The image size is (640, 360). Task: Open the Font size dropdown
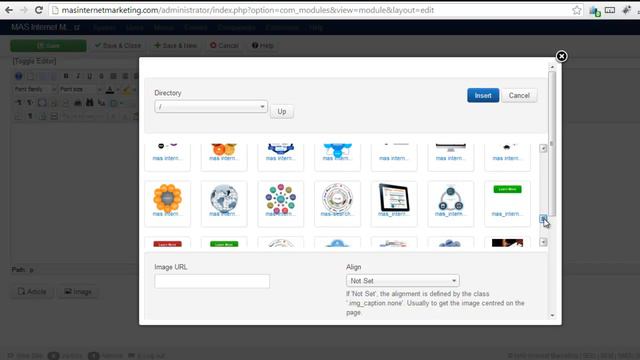[80, 89]
